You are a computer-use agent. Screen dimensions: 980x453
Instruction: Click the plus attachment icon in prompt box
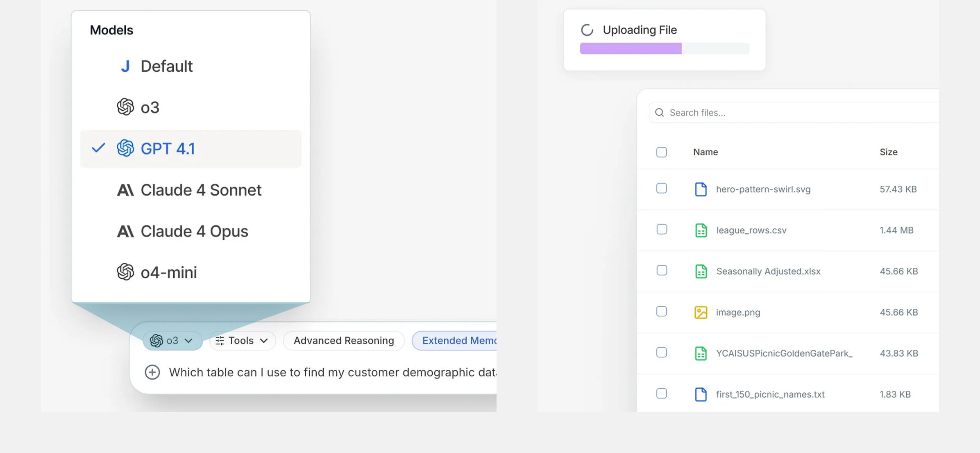152,372
